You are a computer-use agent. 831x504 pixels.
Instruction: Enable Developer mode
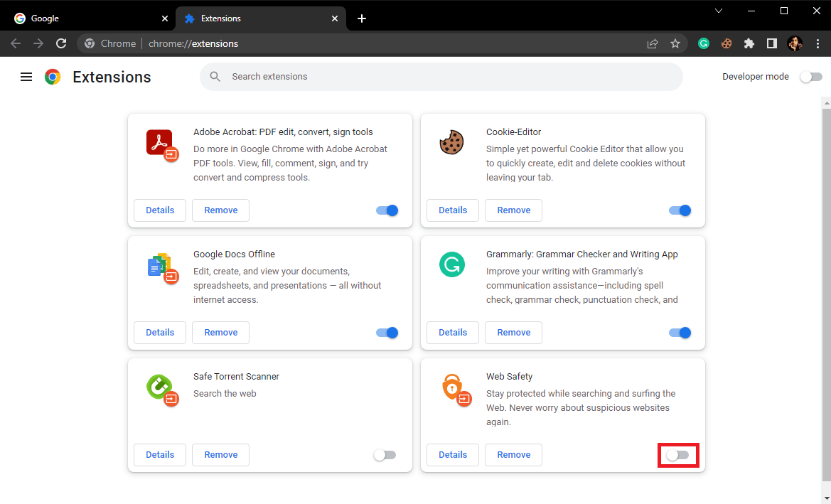[x=811, y=77]
